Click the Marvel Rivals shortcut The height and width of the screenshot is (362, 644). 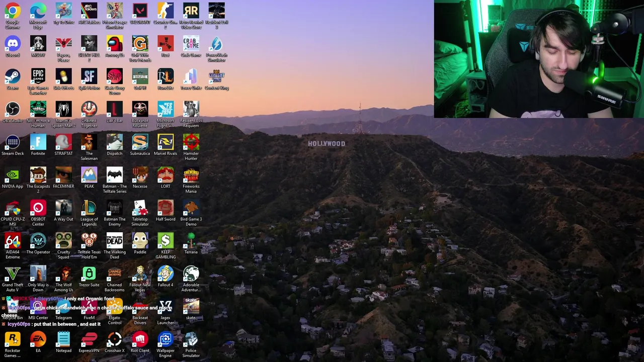point(166,142)
